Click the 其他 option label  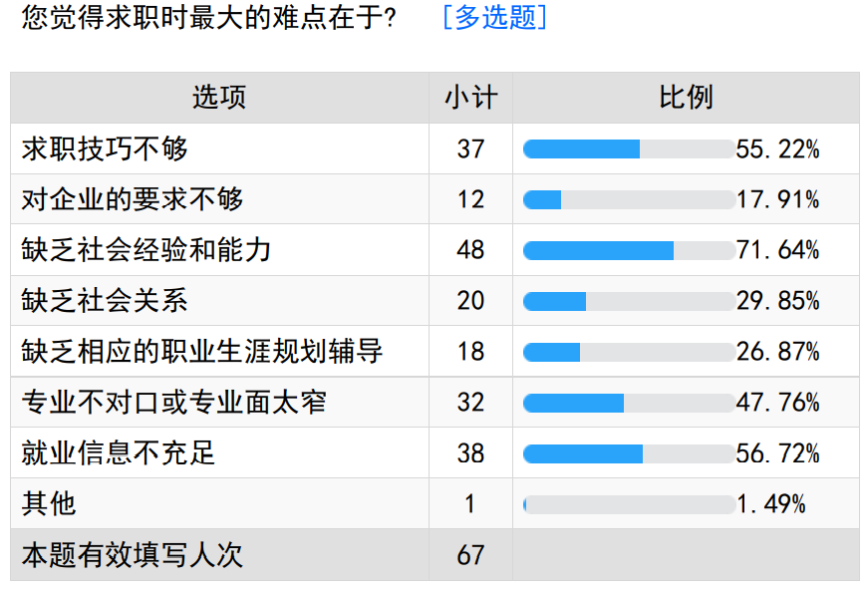[49, 504]
